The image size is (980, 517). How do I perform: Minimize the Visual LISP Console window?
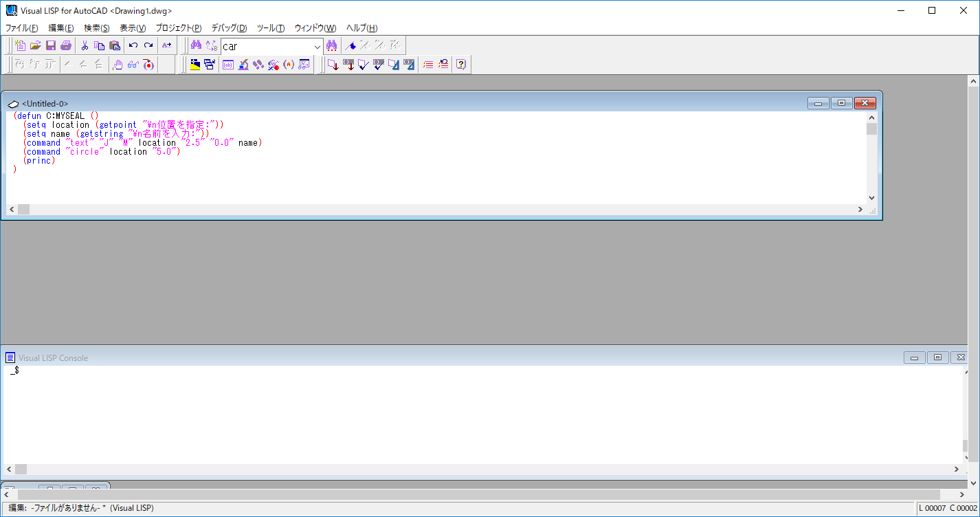915,357
